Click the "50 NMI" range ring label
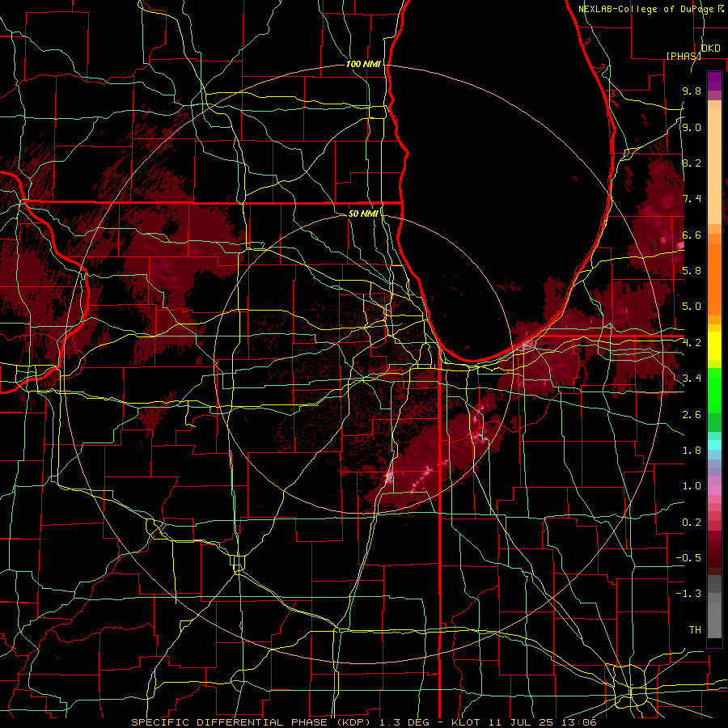728x728 pixels. coord(363,214)
